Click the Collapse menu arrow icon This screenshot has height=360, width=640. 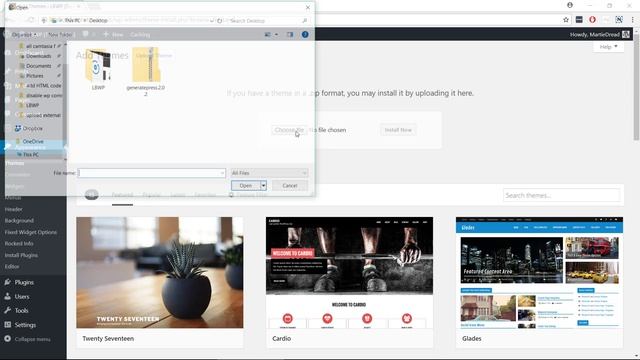pyautogui.click(x=8, y=339)
